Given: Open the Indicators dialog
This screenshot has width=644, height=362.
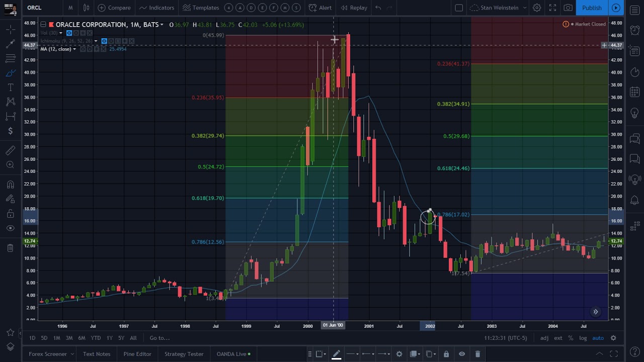Looking at the screenshot, I should click(156, 8).
